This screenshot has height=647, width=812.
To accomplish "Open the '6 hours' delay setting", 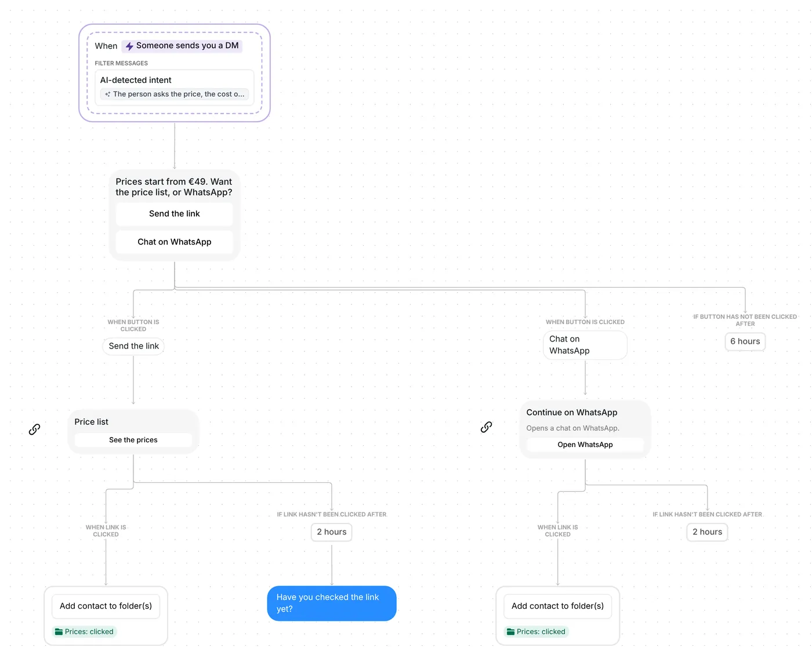I will (x=745, y=341).
